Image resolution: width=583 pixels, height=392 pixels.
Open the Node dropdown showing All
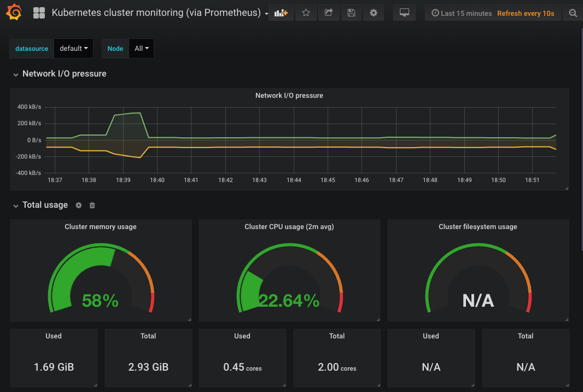[141, 48]
